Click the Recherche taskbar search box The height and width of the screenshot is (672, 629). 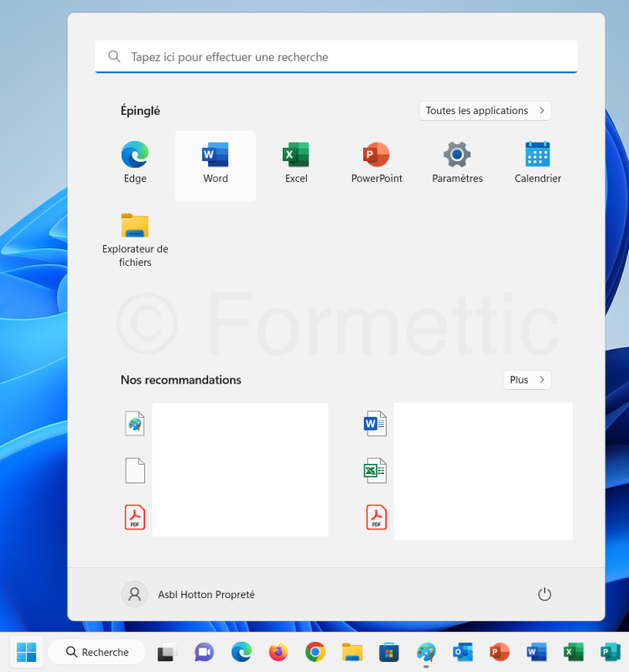coord(97,652)
